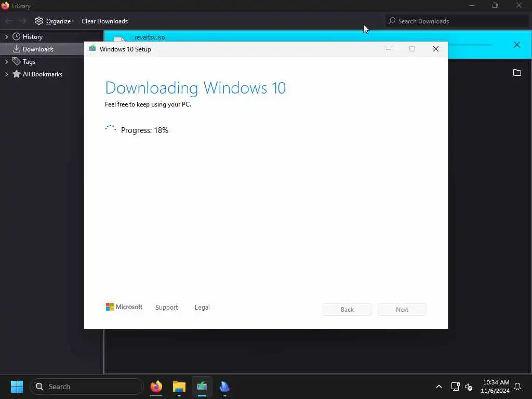The image size is (532, 399).
Task: Expand the Tags tree node
Action: [x=6, y=62]
